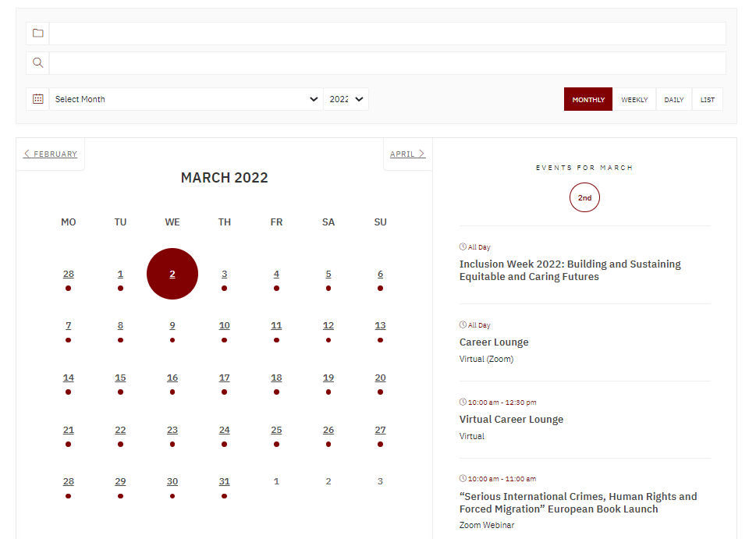Image resolution: width=756 pixels, height=539 pixels.
Task: Select March 26 on the calendar
Action: click(328, 430)
